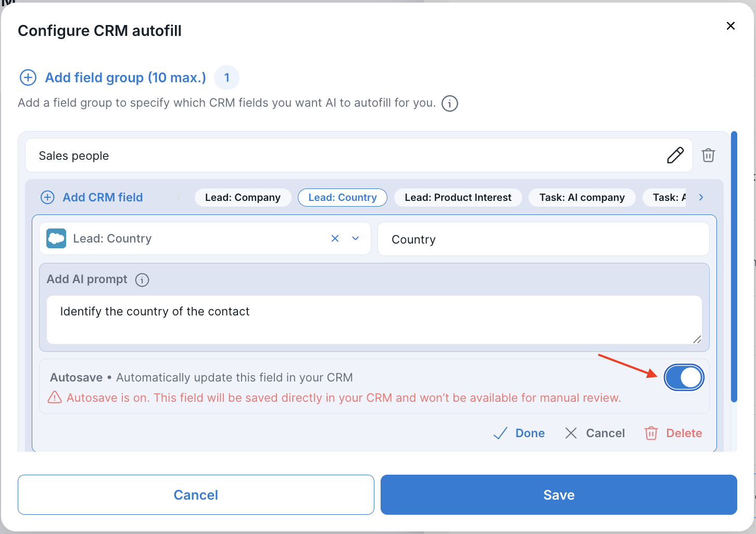756x534 pixels.
Task: Click the vertical scrollbar on the right
Action: [x=734, y=266]
